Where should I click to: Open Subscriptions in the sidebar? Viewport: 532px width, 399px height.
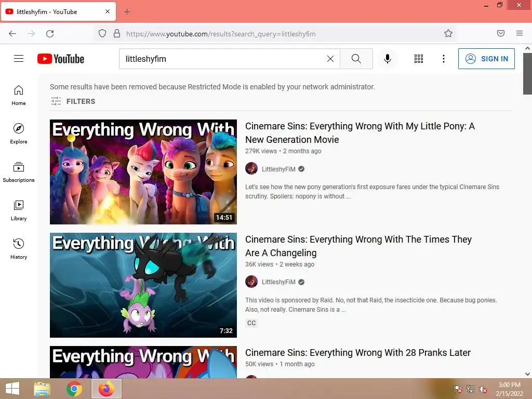19,172
